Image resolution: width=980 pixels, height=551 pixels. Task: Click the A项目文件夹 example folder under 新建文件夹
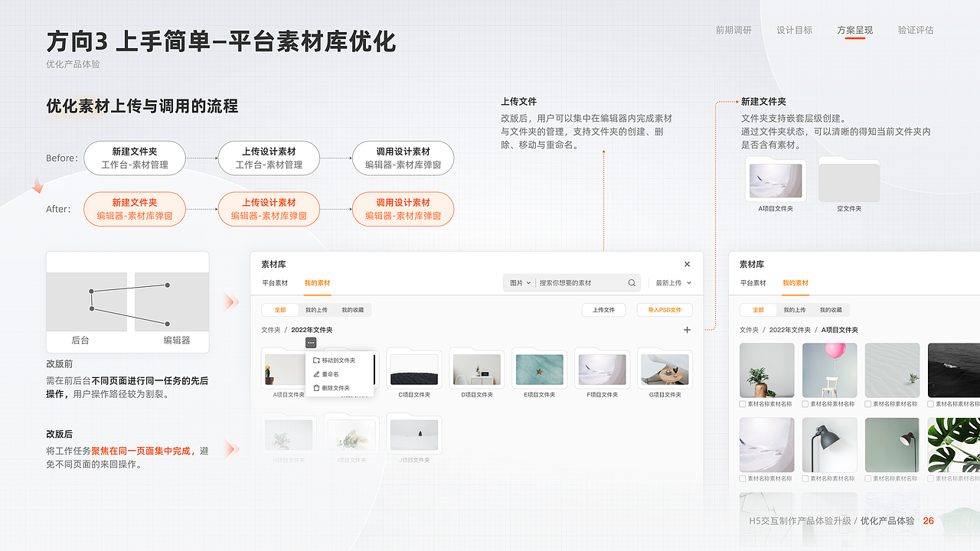776,179
